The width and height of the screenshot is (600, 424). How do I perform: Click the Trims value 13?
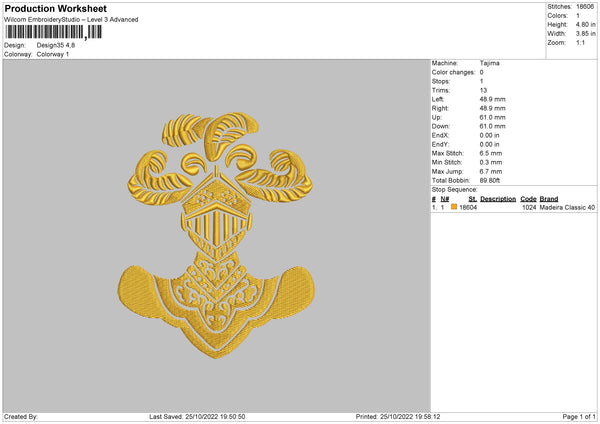click(x=483, y=90)
